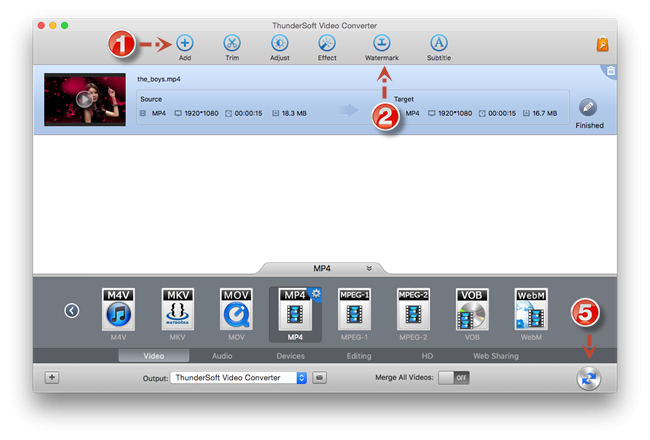Open the Subtitle tool
Screen dimensions: 650x440
(439, 43)
